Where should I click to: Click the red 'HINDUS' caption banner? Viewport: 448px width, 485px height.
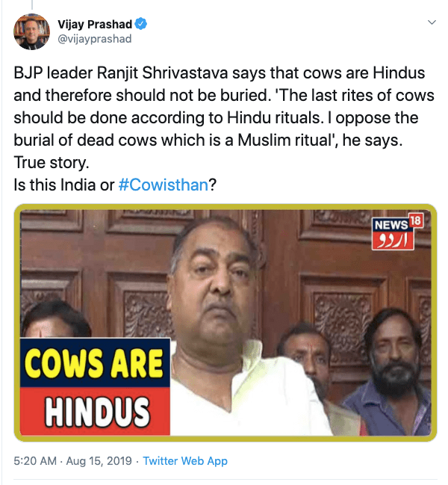pyautogui.click(x=95, y=411)
